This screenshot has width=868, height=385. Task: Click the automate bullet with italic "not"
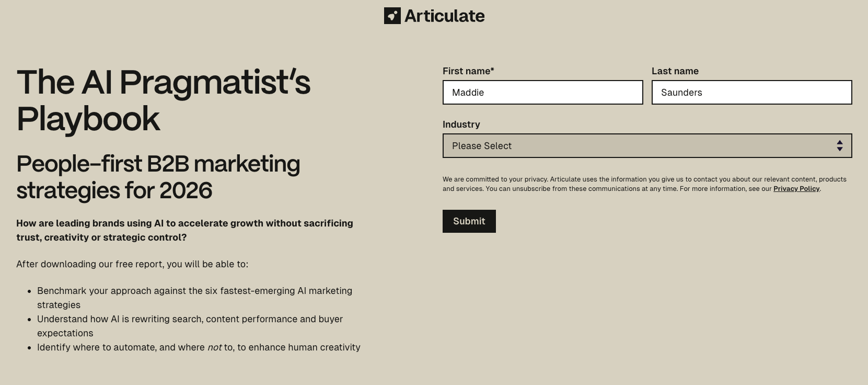(199, 347)
